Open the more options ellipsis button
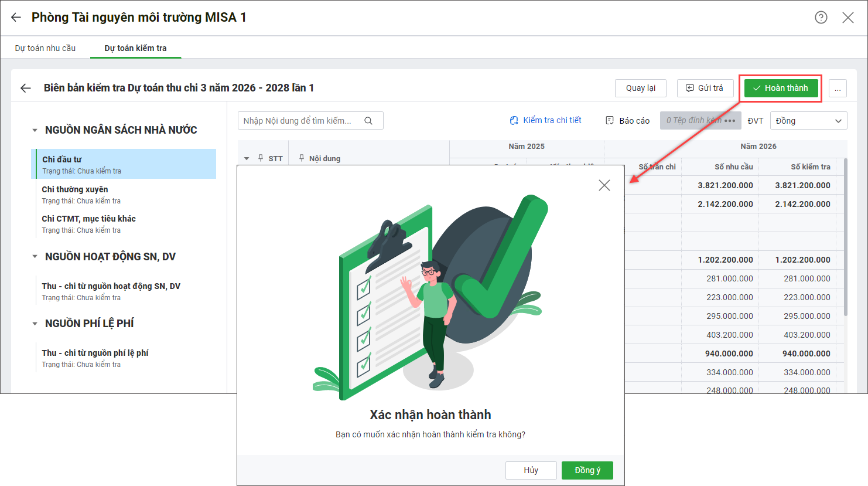 [838, 89]
